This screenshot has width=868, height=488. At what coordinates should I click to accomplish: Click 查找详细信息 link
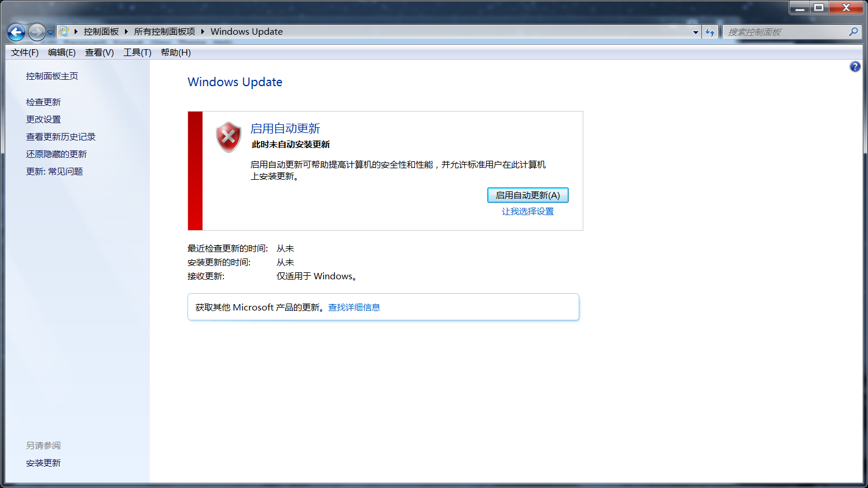tap(354, 308)
